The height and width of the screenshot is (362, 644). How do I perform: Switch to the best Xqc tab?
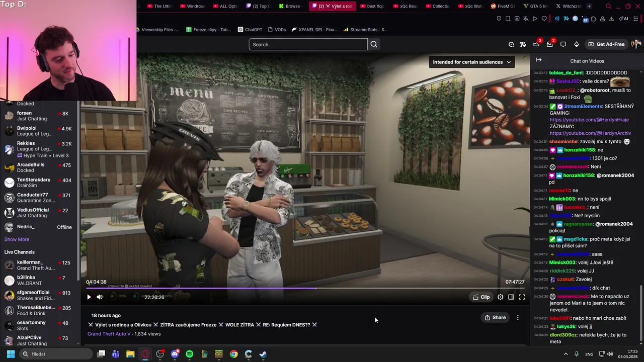(x=373, y=6)
